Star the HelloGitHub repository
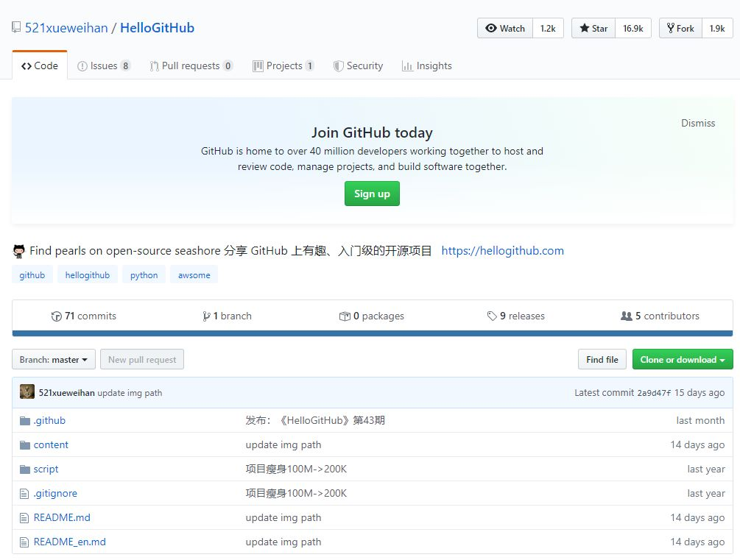740x560 pixels. [x=593, y=28]
